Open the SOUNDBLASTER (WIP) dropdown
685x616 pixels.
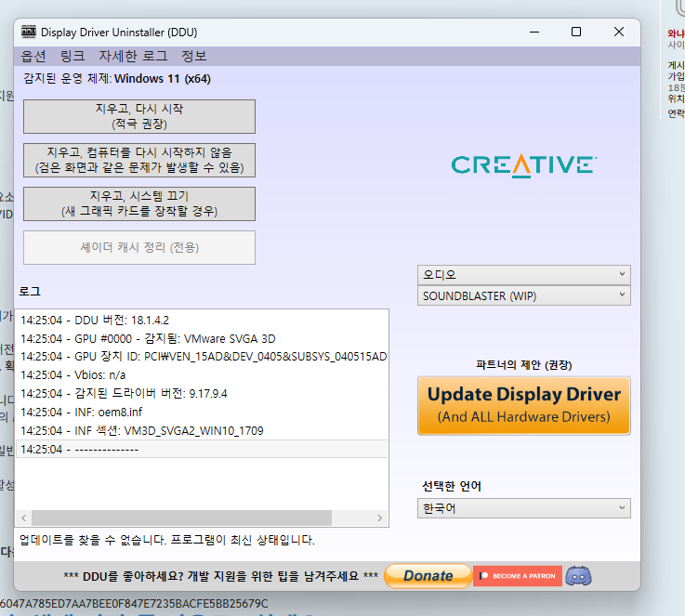tap(524, 296)
